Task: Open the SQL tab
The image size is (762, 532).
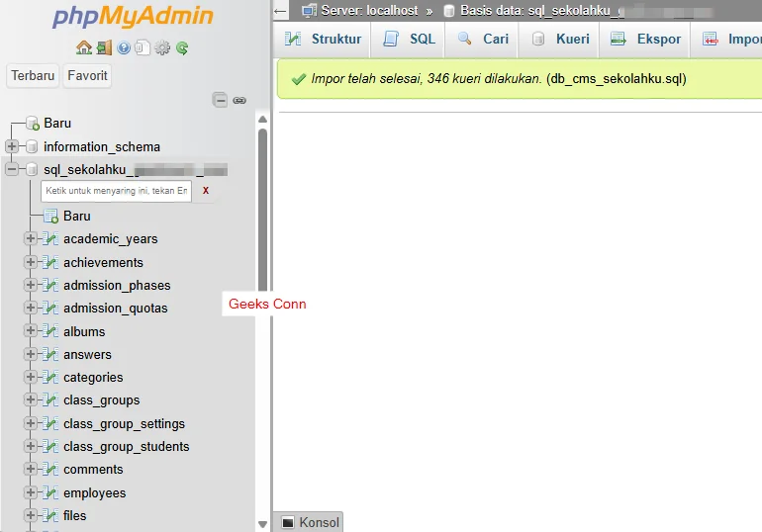Action: coord(408,39)
